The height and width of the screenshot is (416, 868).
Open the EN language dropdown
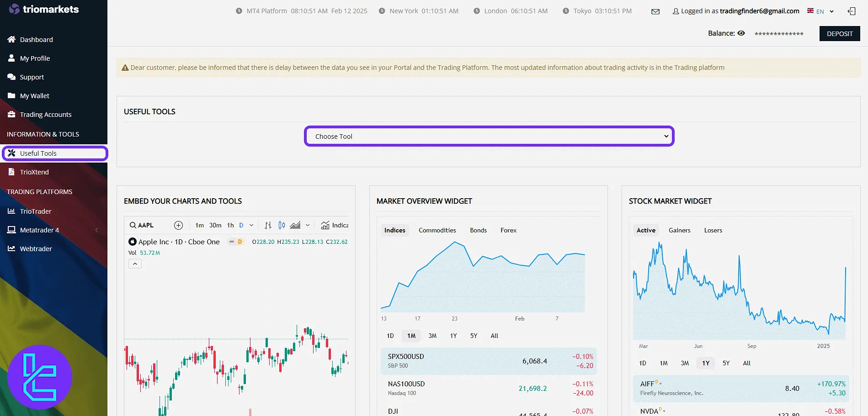click(x=820, y=11)
